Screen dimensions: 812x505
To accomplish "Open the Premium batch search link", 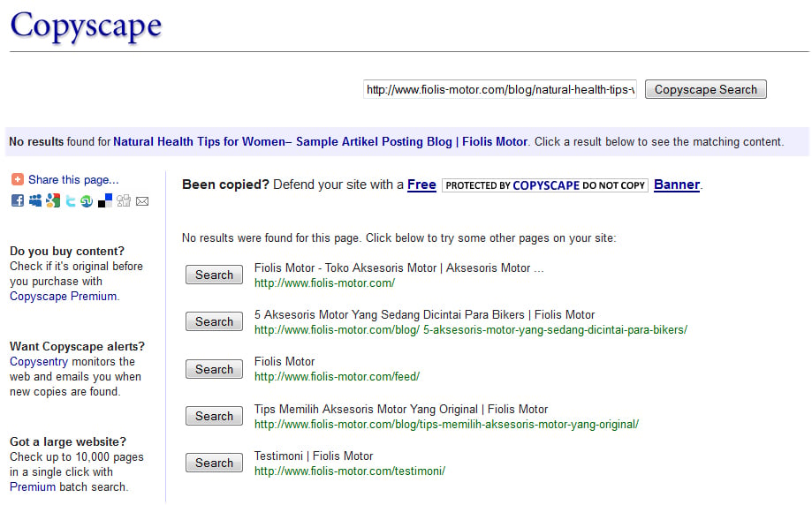I will 33,486.
